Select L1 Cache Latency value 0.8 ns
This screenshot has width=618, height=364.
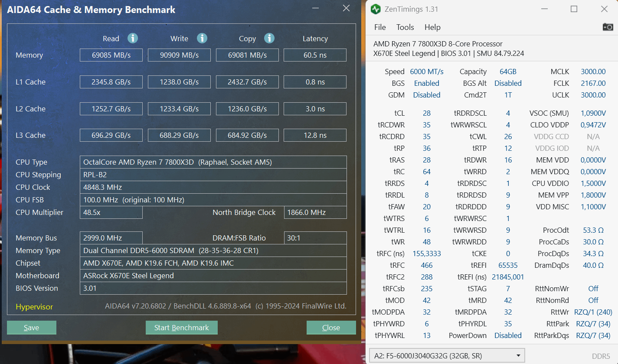coord(315,82)
